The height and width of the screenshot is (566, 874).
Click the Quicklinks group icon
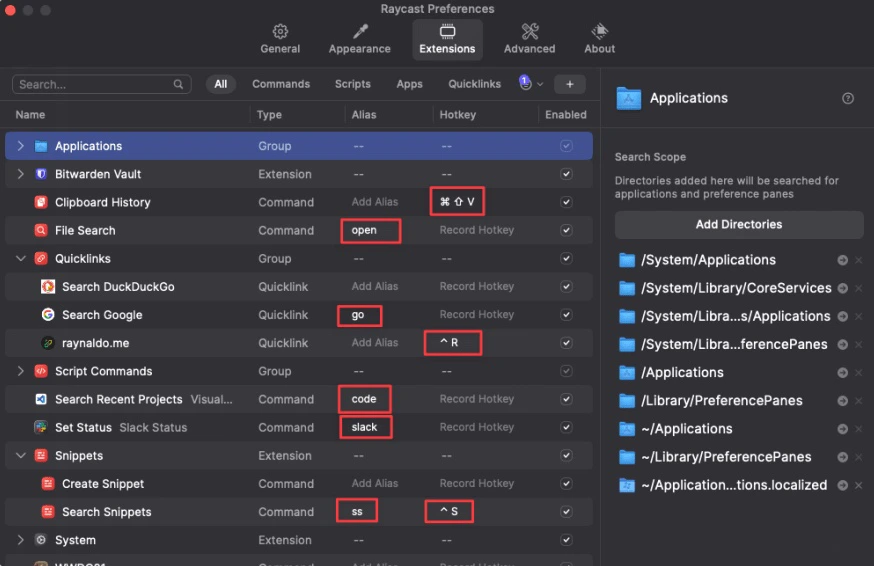tap(41, 259)
